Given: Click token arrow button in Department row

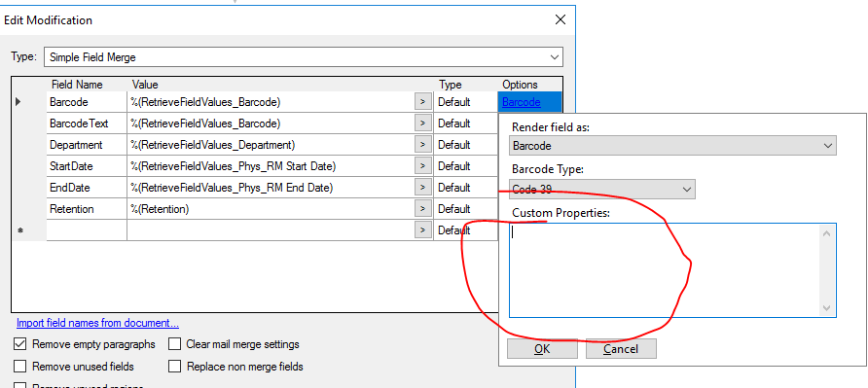Looking at the screenshot, I should (423, 145).
